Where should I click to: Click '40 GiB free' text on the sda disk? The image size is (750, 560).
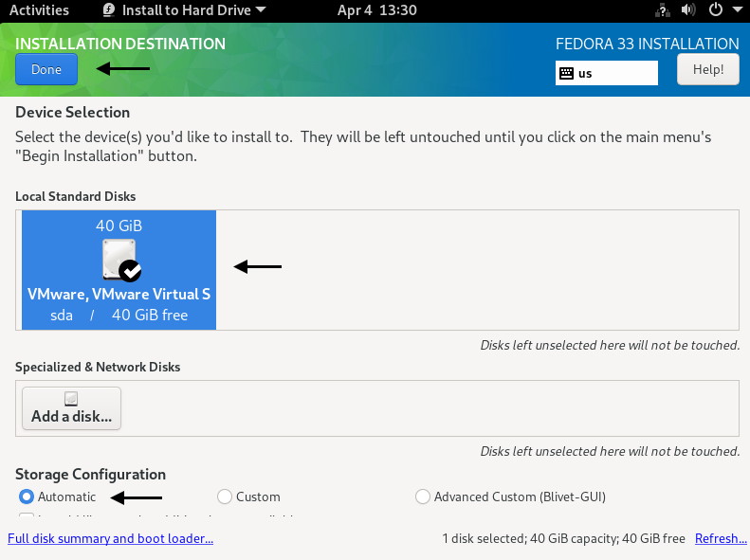(x=150, y=315)
